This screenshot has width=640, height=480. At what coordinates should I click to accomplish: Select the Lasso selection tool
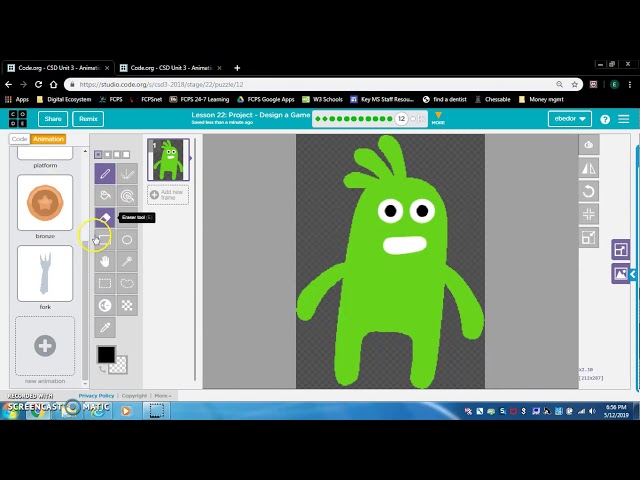127,283
